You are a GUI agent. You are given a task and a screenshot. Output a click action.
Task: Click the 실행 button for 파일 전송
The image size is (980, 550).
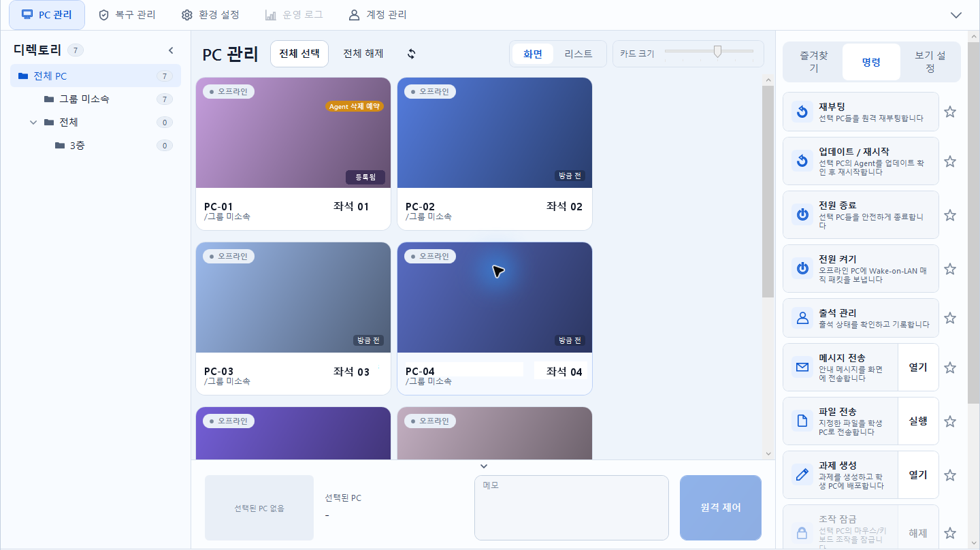point(918,421)
